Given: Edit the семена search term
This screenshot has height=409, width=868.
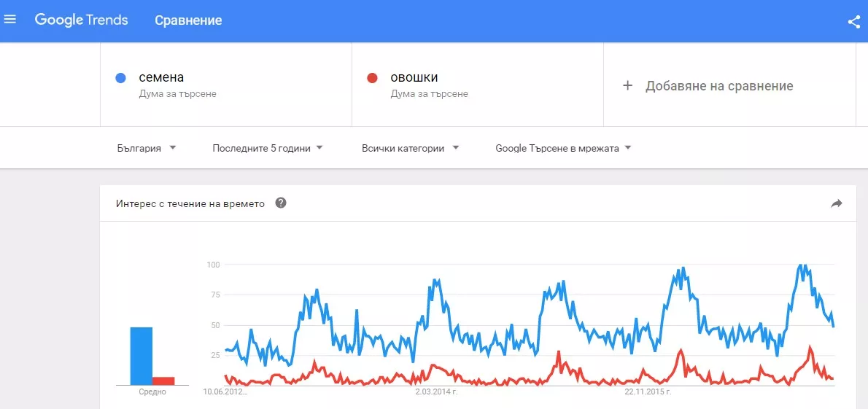Looking at the screenshot, I should pyautogui.click(x=162, y=78).
